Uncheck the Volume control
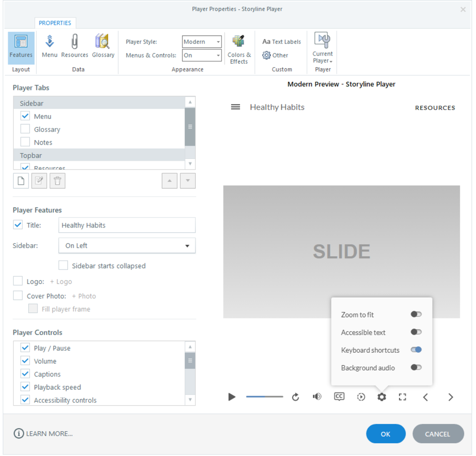Viewport: 476px width, 456px height. 25,361
